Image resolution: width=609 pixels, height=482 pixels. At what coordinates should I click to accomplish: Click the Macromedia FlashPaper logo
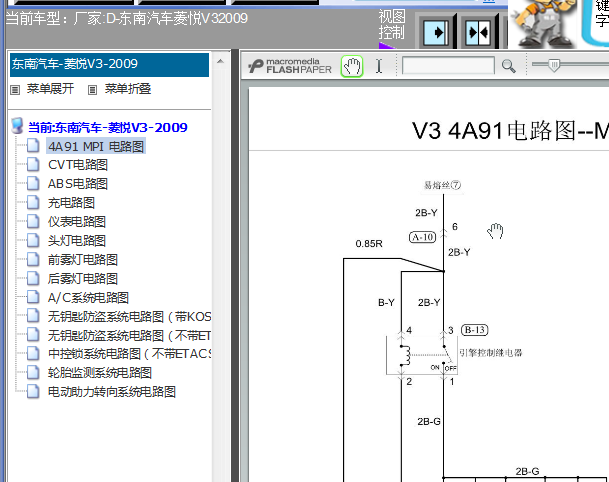[x=290, y=66]
